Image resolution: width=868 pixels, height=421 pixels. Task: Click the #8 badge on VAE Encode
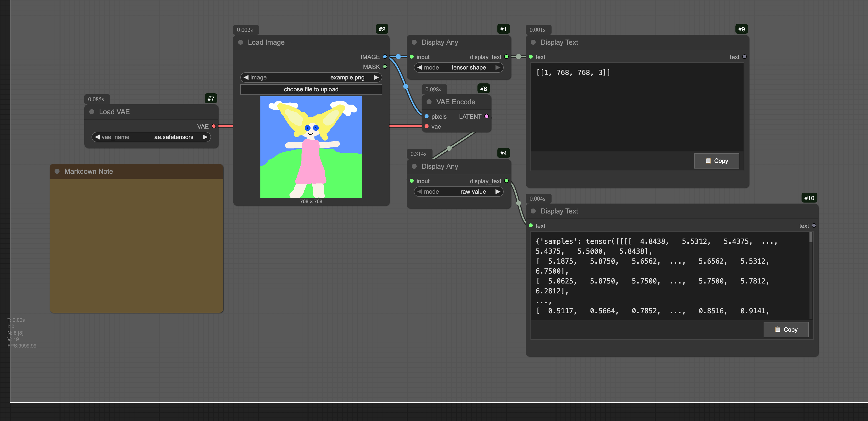click(x=484, y=89)
